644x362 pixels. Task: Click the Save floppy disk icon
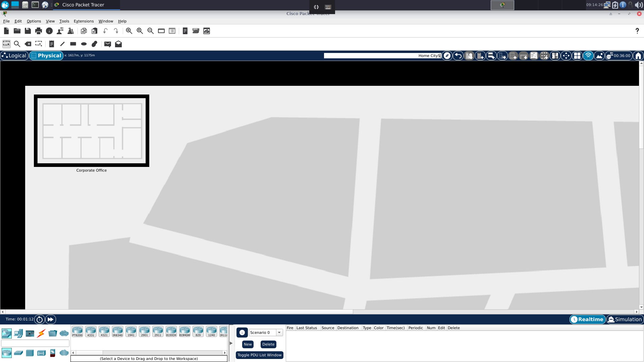pyautogui.click(x=28, y=31)
